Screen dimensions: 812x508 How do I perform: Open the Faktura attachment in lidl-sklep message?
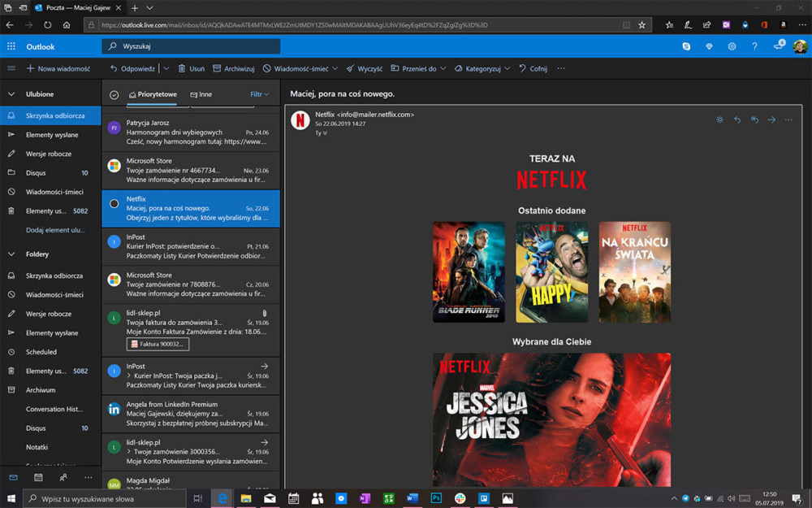coord(158,344)
